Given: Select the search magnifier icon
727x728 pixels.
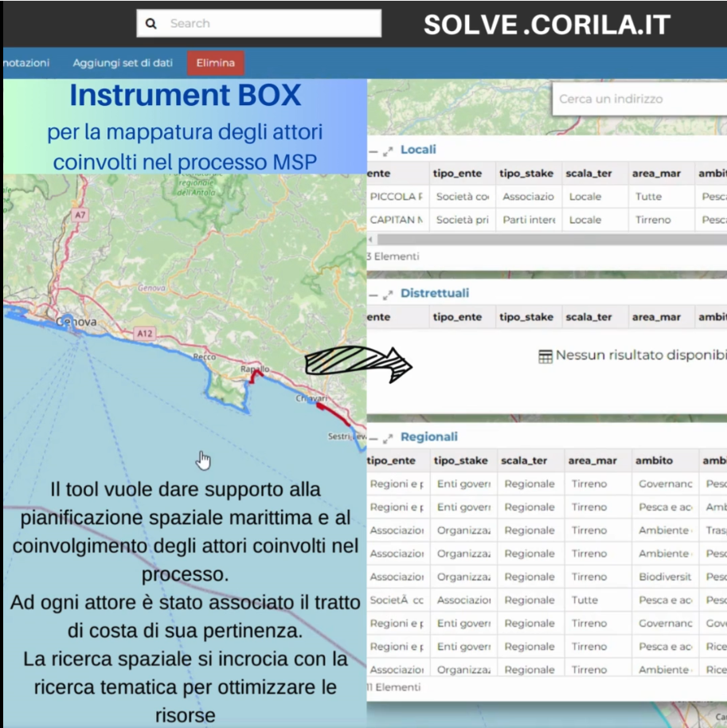Looking at the screenshot, I should [x=151, y=24].
